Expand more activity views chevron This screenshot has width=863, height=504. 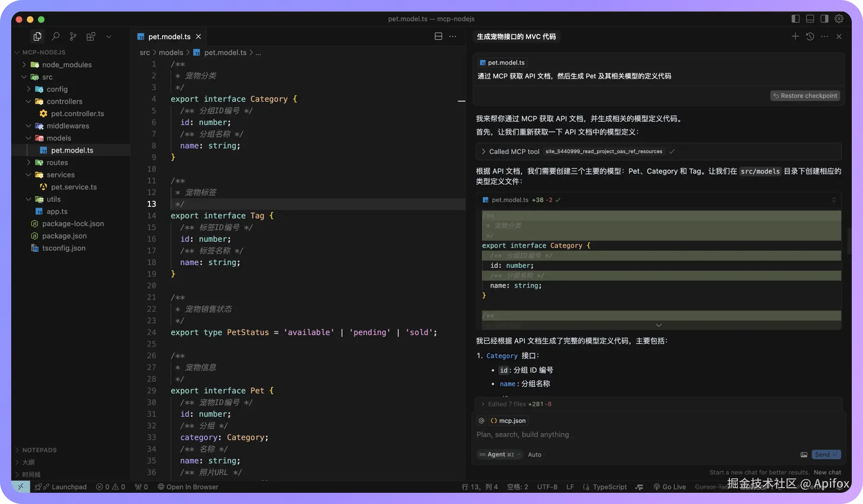109,36
